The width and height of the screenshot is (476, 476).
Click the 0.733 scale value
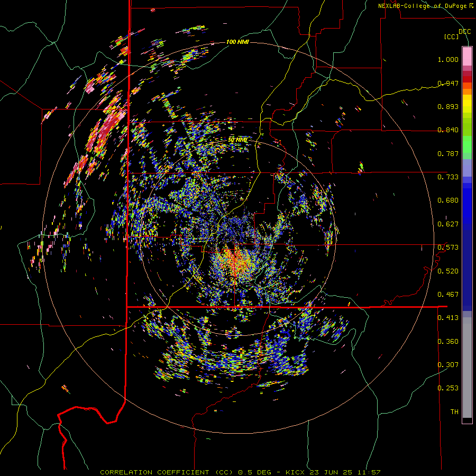tap(448, 177)
